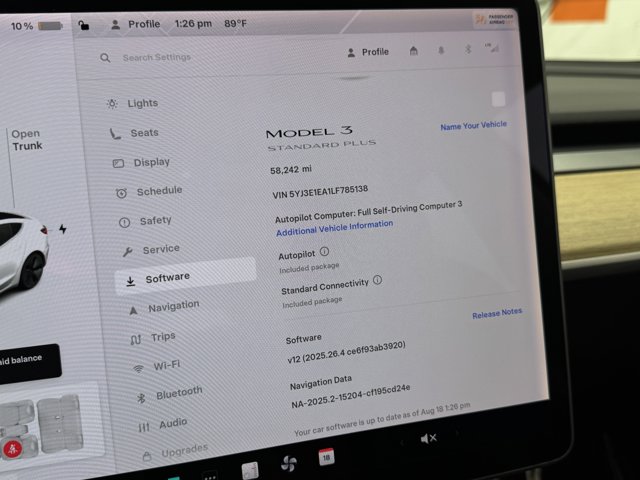Open the Display settings menu
Viewport: 640px width, 480px height.
[x=141, y=162]
